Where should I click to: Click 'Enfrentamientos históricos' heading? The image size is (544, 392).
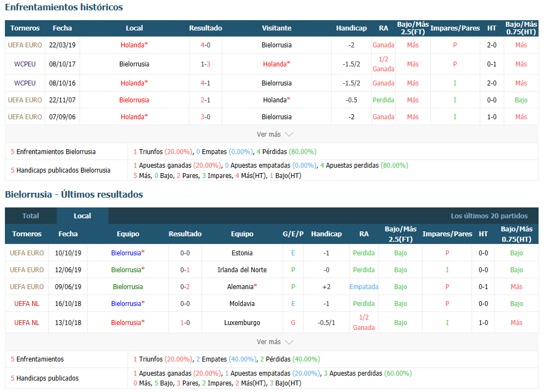point(64,7)
